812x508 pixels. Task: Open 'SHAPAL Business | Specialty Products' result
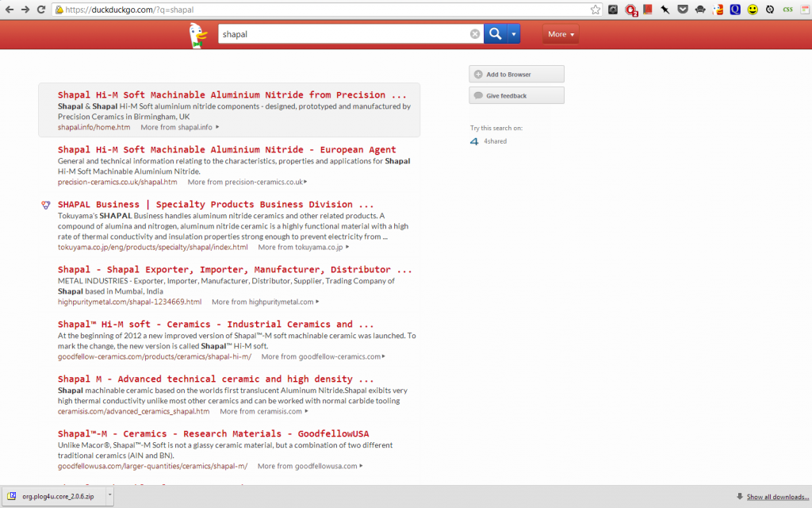216,205
